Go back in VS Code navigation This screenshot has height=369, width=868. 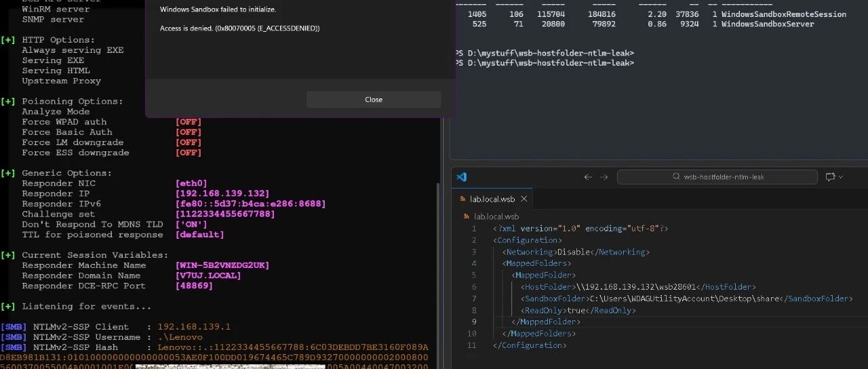click(x=588, y=177)
